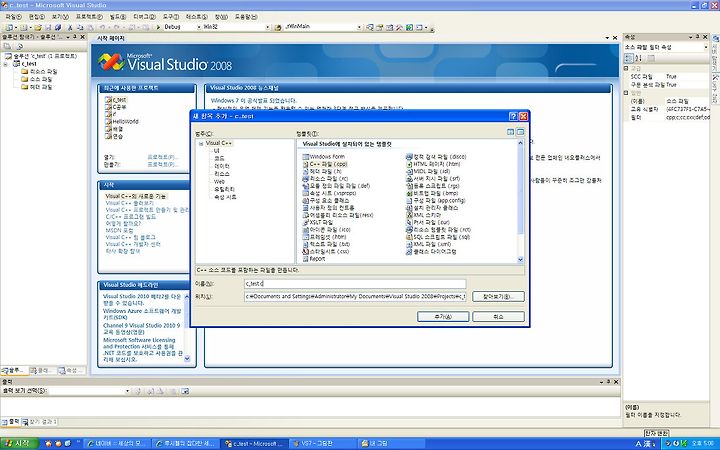Click the Windows Start button

tap(17, 444)
